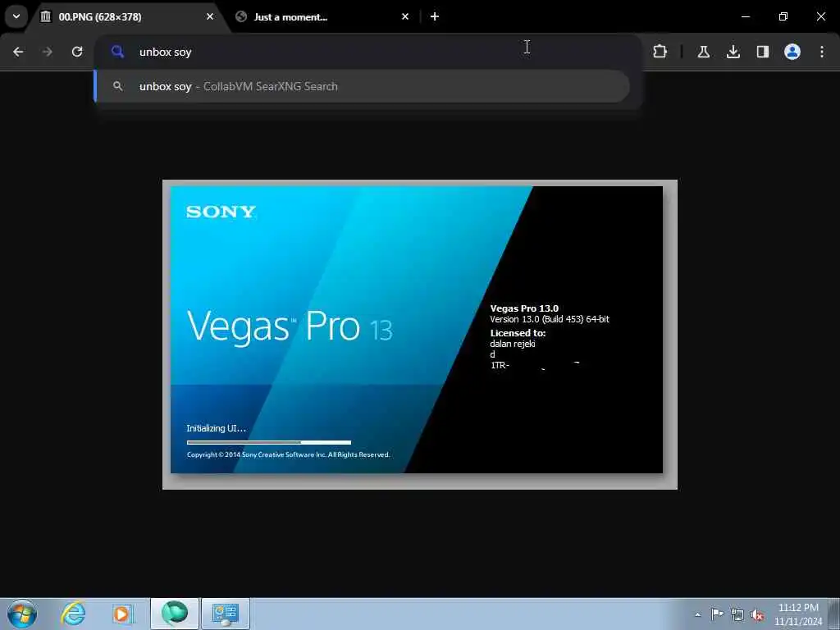Show hidden system tray icons
The height and width of the screenshot is (630, 840).
[x=697, y=614]
